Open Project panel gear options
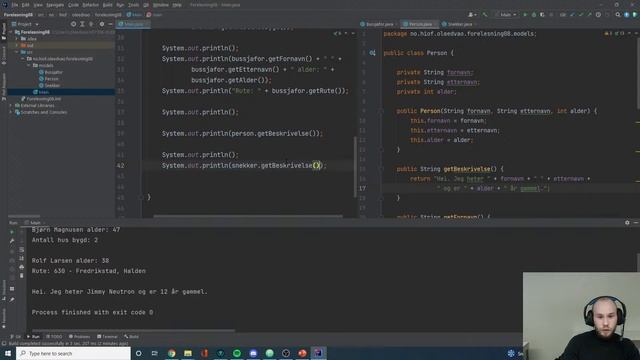640x360 pixels. [x=102, y=24]
